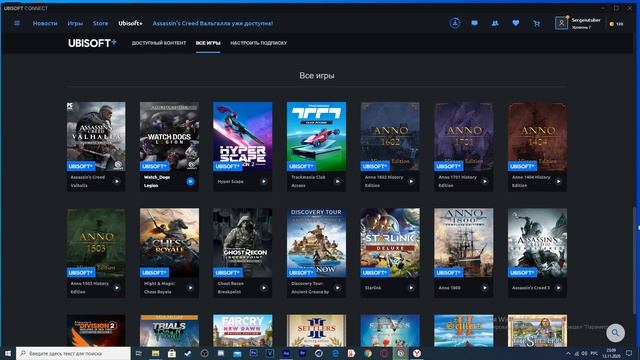Click Anno 1404 History Edition play icon
This screenshot has height=360, width=640.
tap(558, 182)
